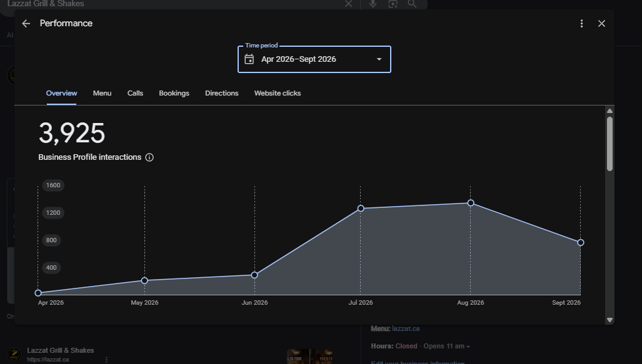The height and width of the screenshot is (364, 642).
Task: Select the Directions tab
Action: (x=221, y=93)
